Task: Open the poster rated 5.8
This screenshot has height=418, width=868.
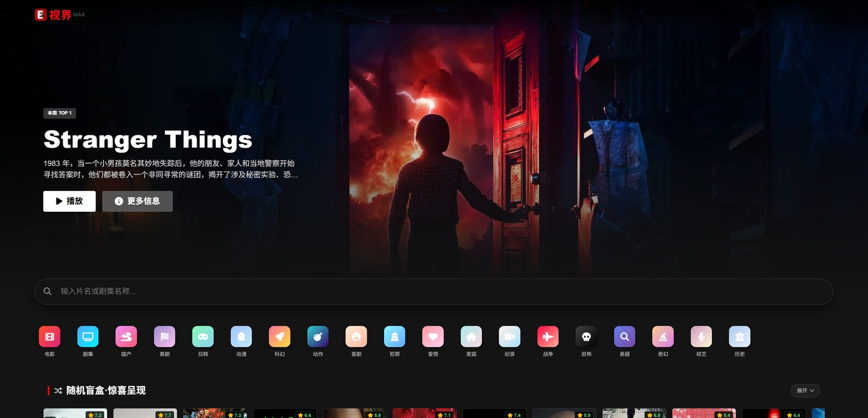Action: pos(355,414)
